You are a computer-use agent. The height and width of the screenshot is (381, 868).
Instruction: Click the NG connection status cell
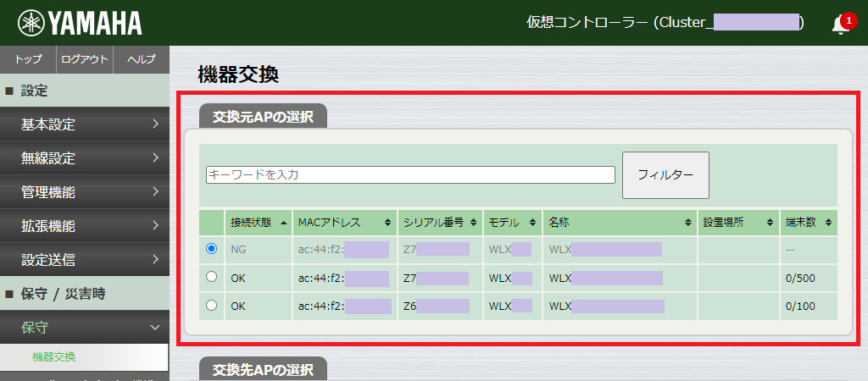coord(259,250)
